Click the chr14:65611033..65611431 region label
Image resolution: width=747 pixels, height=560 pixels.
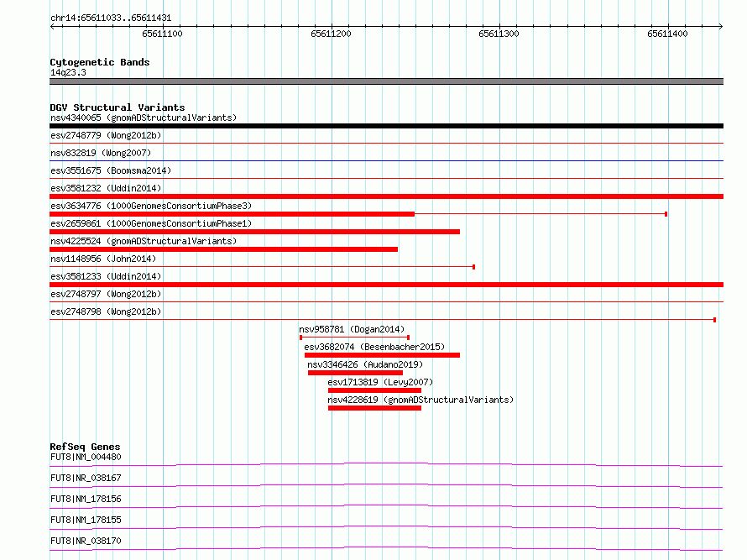coord(111,18)
